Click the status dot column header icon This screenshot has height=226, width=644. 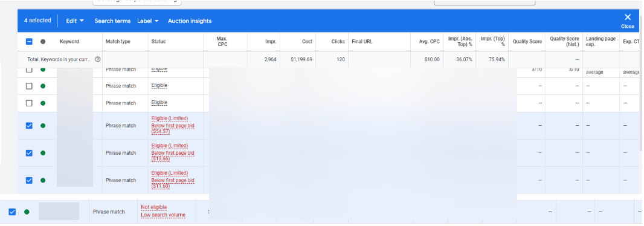click(43, 42)
